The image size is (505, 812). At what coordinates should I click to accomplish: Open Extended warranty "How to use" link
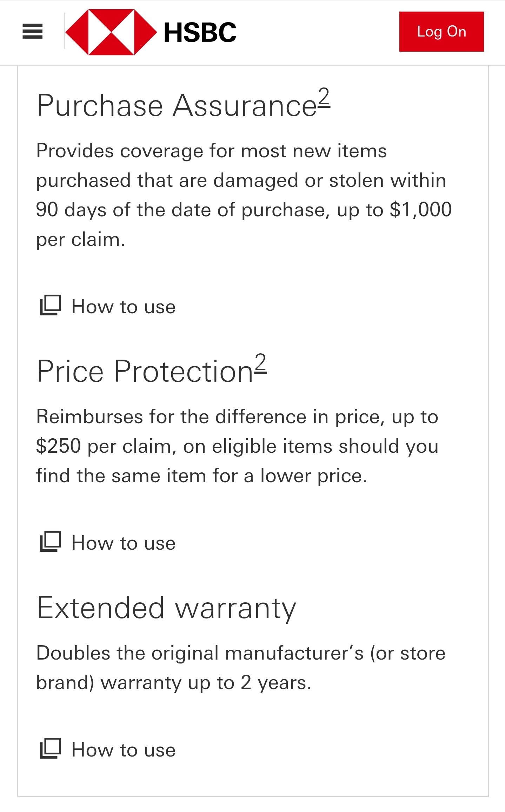[x=123, y=750]
